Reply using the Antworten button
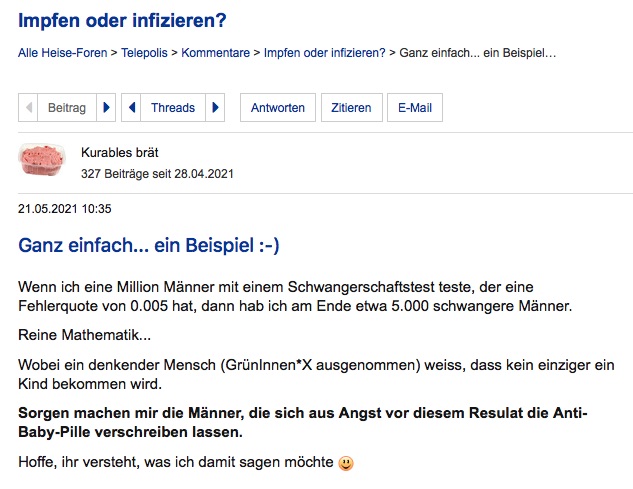The width and height of the screenshot is (633, 489). (x=278, y=108)
